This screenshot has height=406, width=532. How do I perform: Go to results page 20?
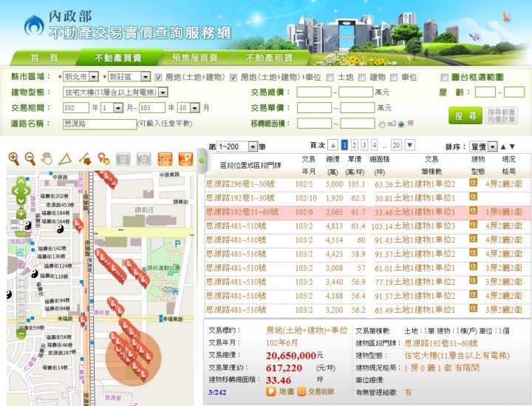click(x=396, y=145)
